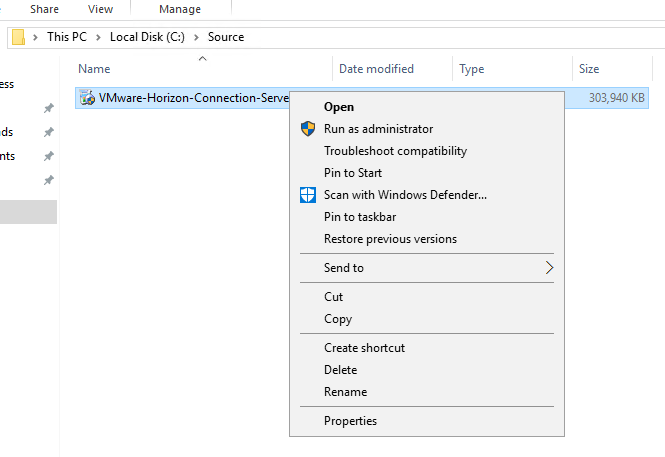Expand the chevron after This PC
Screen dimensions: 665x457
(x=98, y=37)
